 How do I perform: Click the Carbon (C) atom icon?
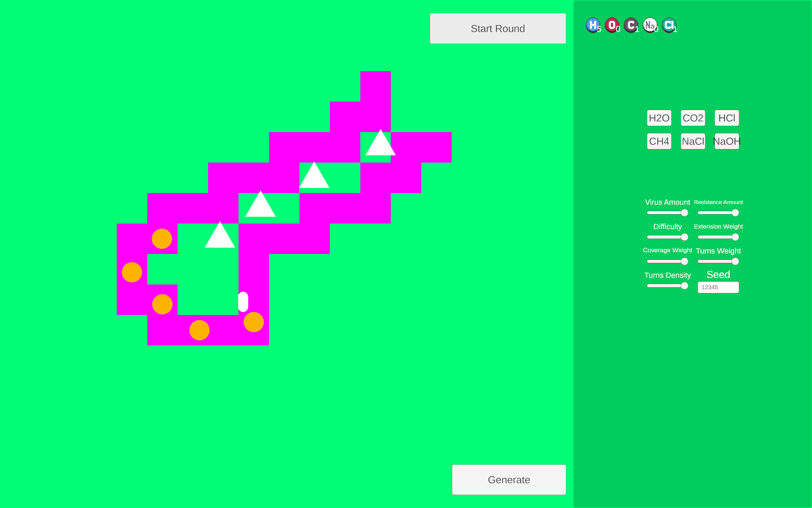click(x=631, y=25)
